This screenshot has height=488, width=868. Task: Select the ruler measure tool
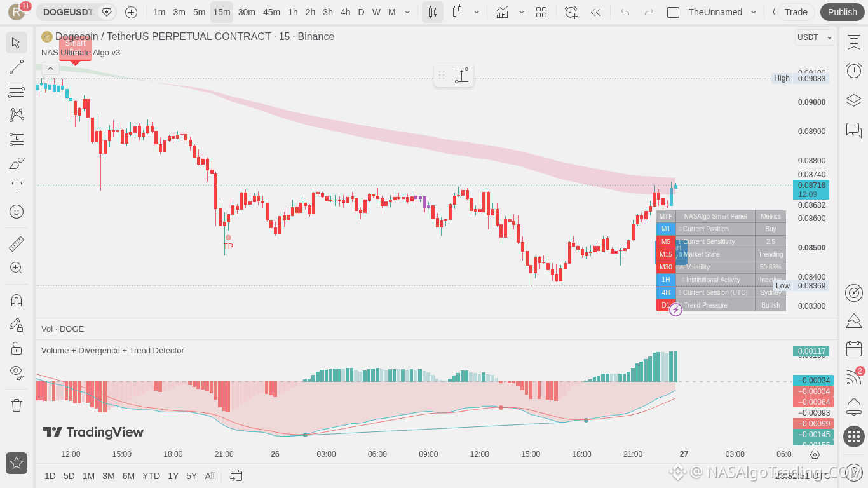pos(17,243)
